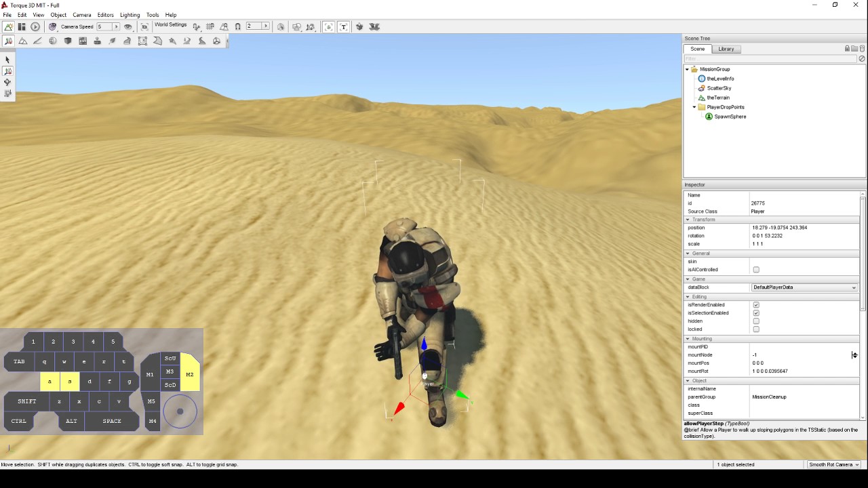This screenshot has width=868, height=488.
Task: Enable the isAIControlled checkbox
Action: [756, 270]
